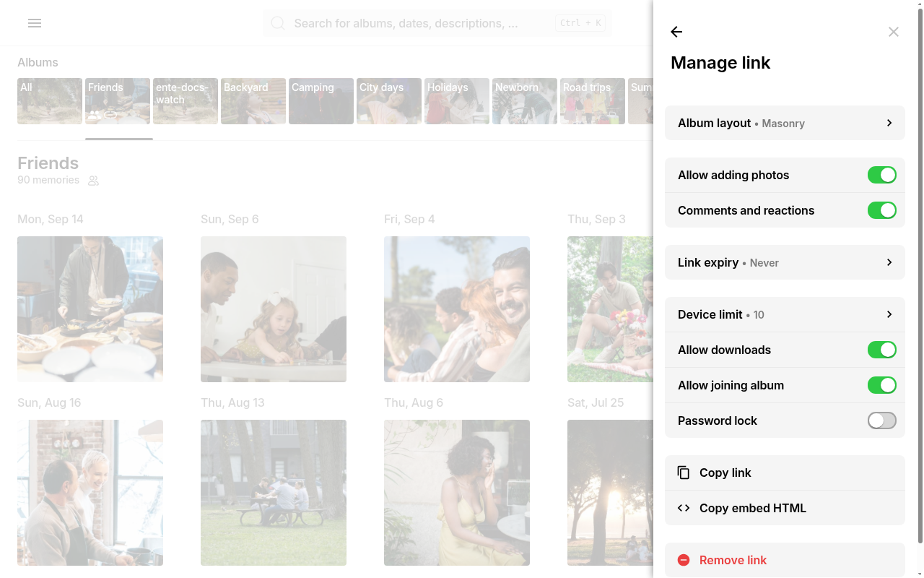The height and width of the screenshot is (578, 924).
Task: Select the City days album
Action: [389, 101]
